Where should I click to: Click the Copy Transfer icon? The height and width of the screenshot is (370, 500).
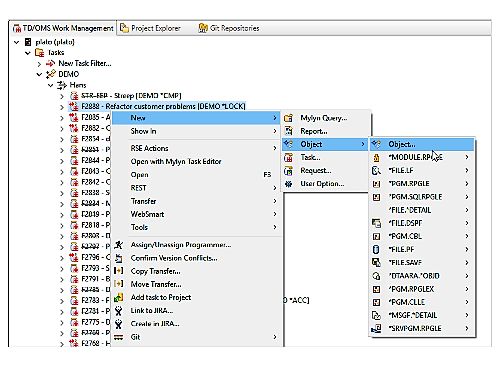[x=119, y=271]
